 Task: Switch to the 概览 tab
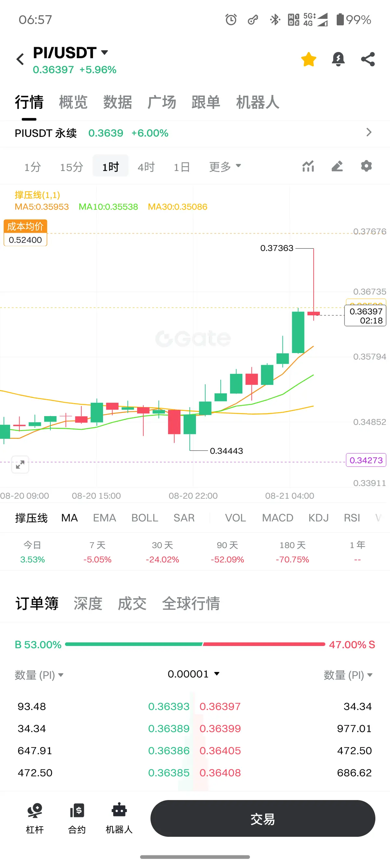pyautogui.click(x=73, y=102)
